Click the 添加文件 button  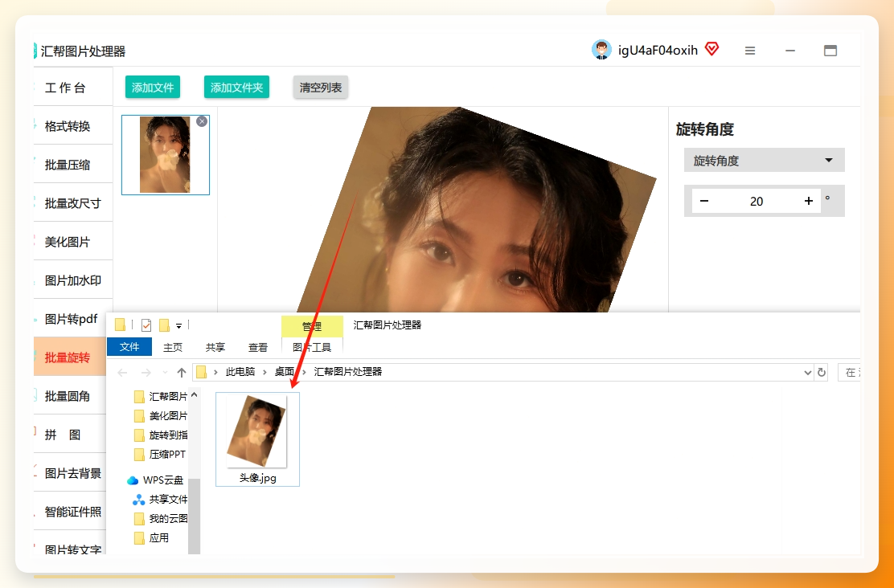coord(152,88)
